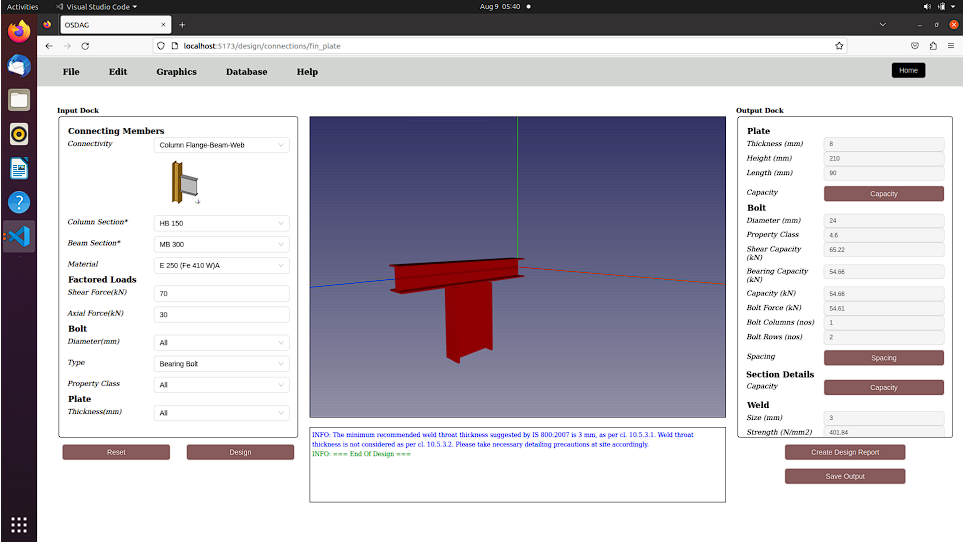This screenshot has width=963, height=544.
Task: Click the Design button
Action: point(240,453)
